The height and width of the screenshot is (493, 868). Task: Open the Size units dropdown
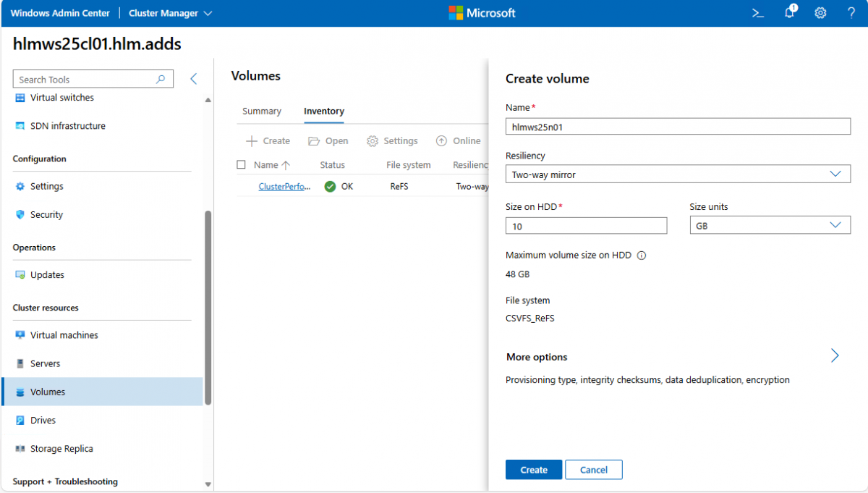tap(770, 226)
